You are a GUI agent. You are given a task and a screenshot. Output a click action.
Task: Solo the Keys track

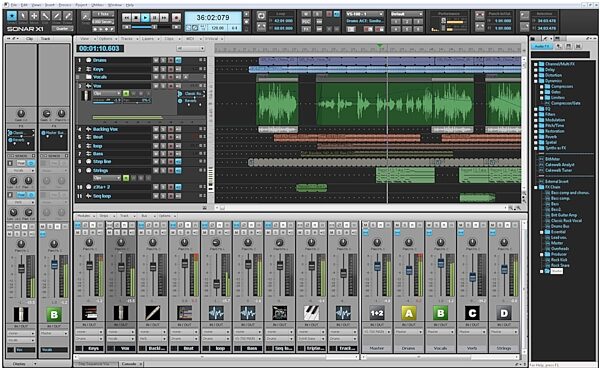[163, 69]
